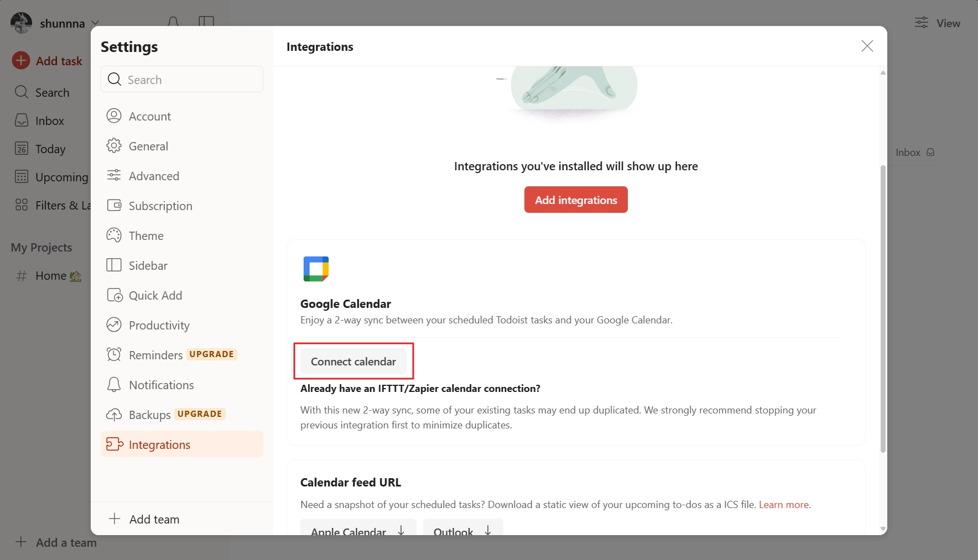Screen dimensions: 978x560
Task: Click the Settings search field
Action: coord(181,79)
